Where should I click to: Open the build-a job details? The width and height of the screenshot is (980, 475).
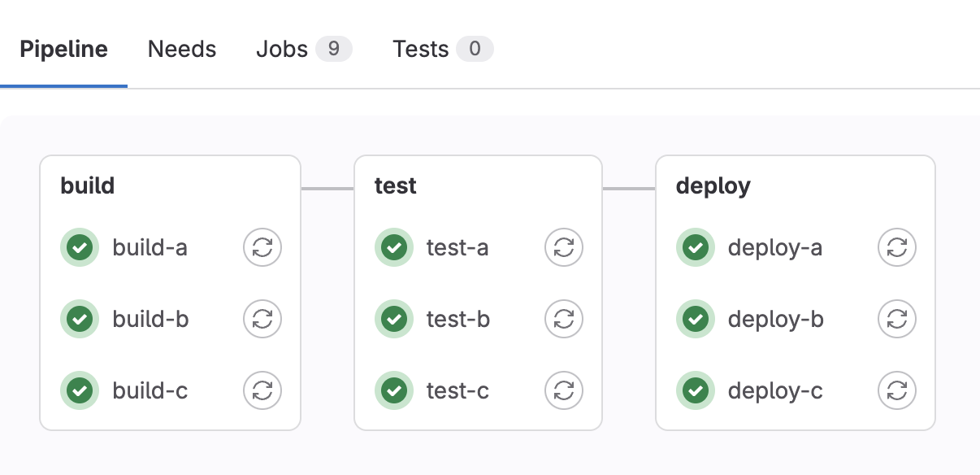coord(150,247)
